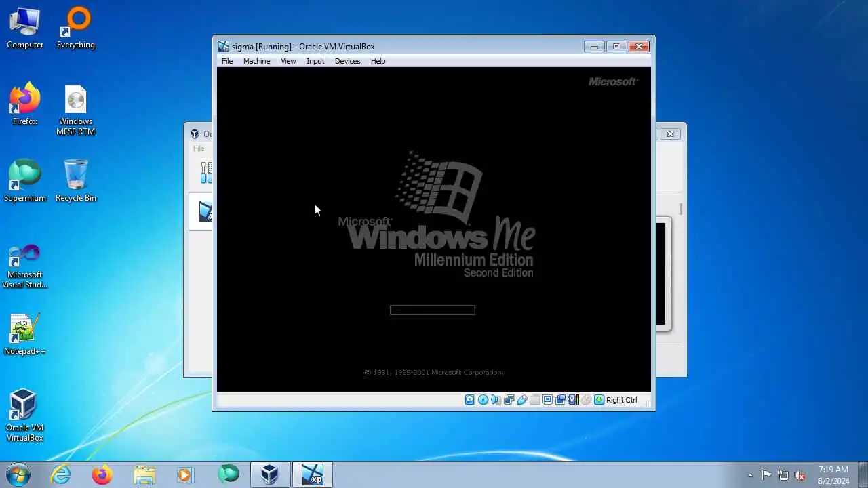Click the display settings indicator icon

pos(548,400)
